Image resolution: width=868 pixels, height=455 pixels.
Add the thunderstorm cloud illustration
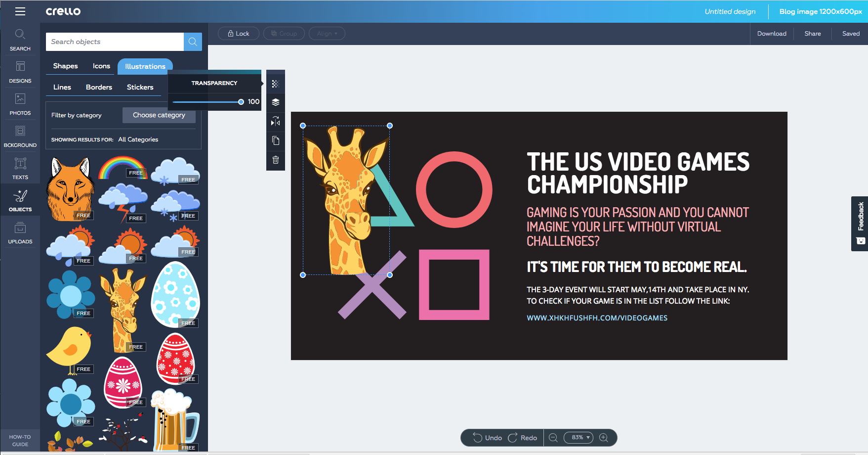(123, 203)
